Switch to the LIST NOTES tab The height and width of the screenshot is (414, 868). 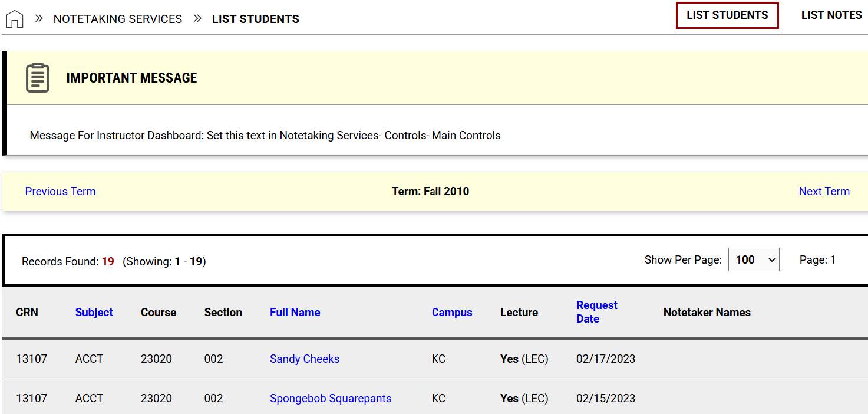[831, 15]
